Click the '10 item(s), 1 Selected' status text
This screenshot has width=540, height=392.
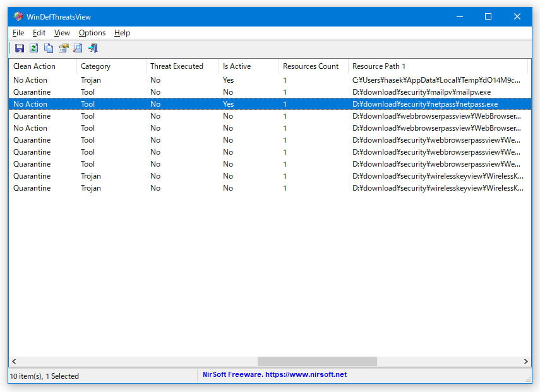tap(44, 376)
